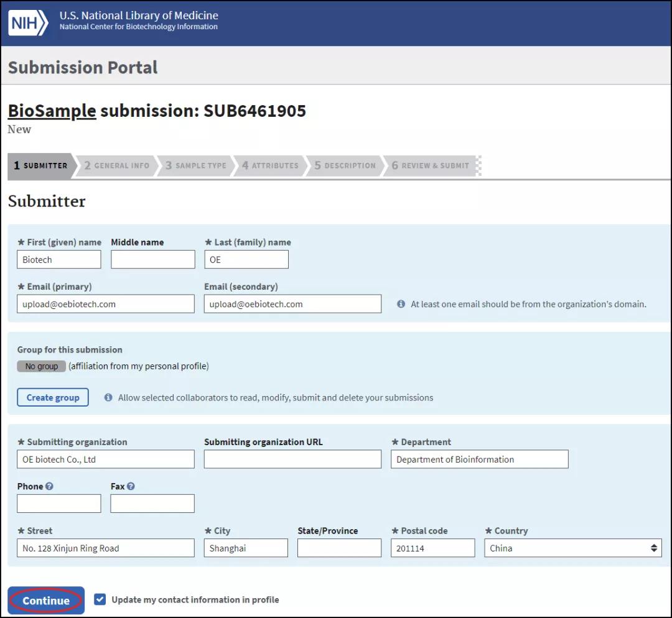Click the NIH logo icon
The height and width of the screenshot is (618, 672).
(x=28, y=22)
